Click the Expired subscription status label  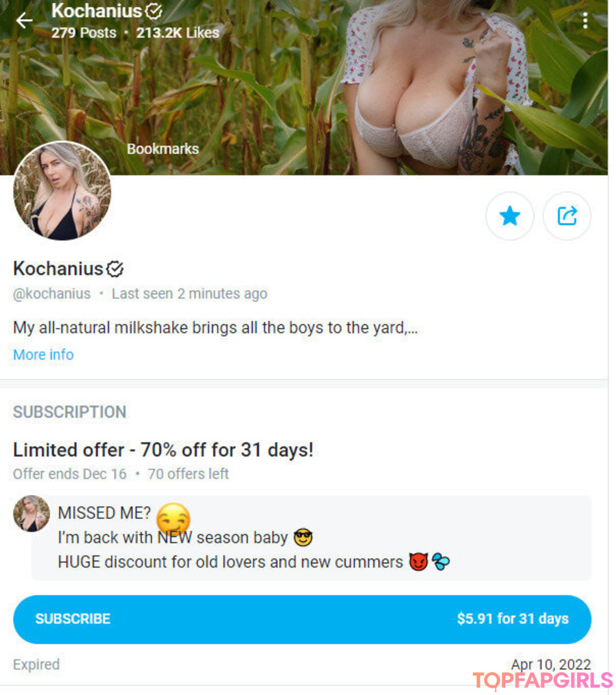[36, 664]
